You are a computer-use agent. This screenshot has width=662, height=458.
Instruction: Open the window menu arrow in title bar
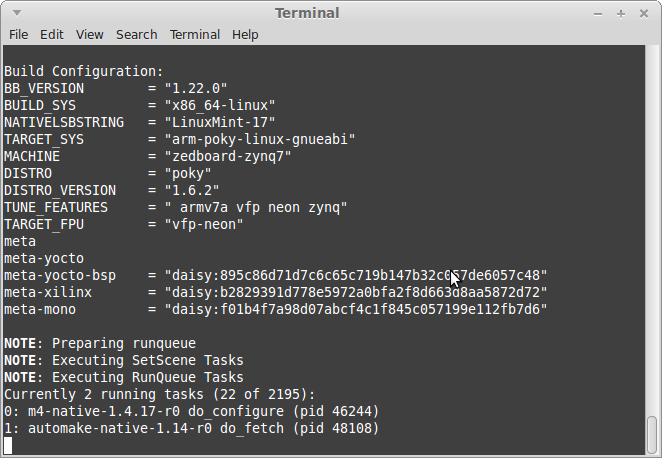(17, 13)
